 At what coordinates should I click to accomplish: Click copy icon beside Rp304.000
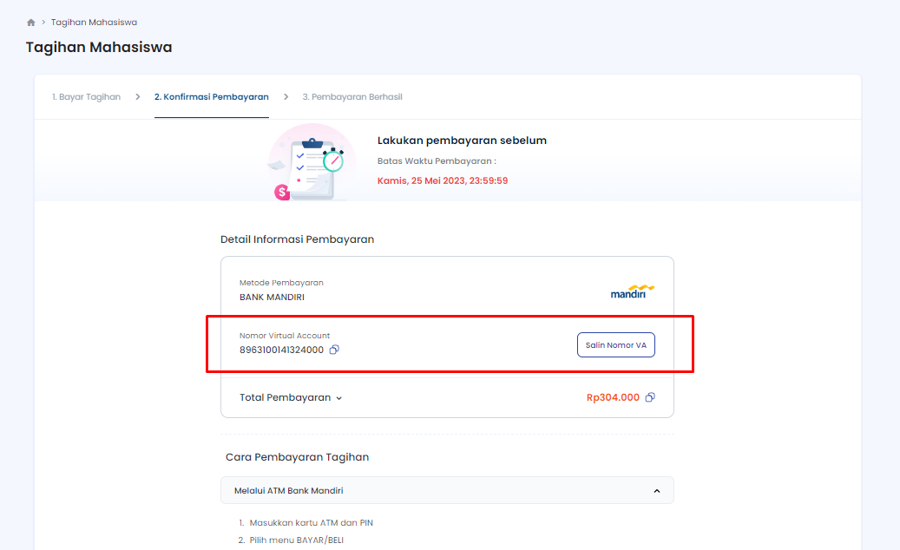click(x=650, y=398)
